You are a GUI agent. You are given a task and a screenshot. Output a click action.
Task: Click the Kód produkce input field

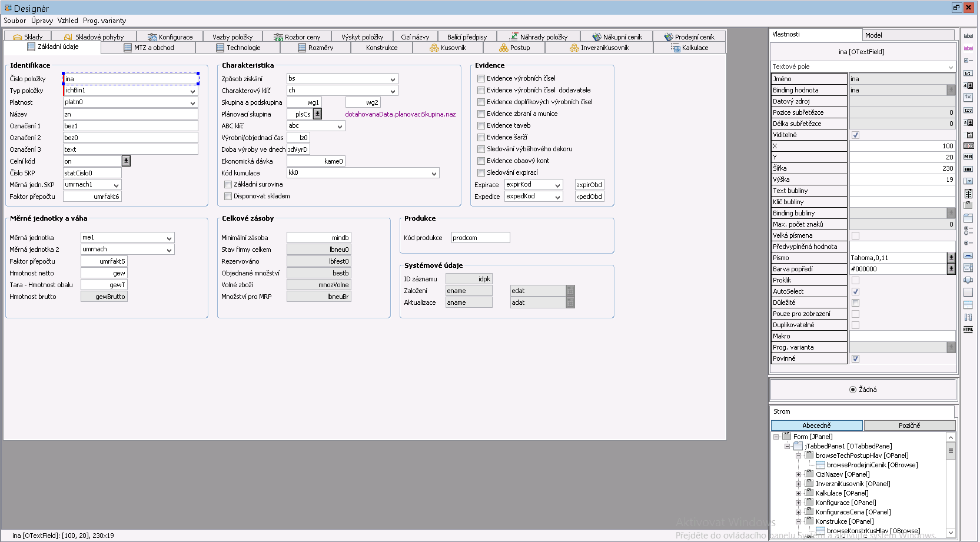pyautogui.click(x=480, y=238)
